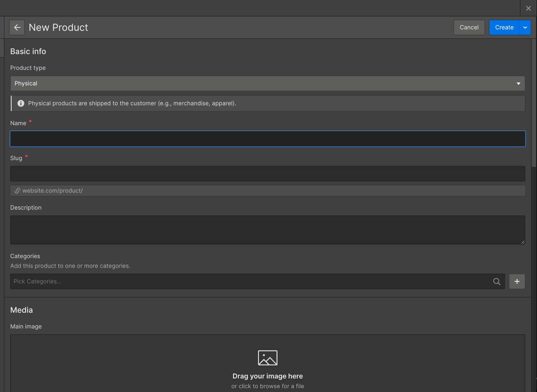The height and width of the screenshot is (392, 537).
Task: Click the link icon in the product URL bar
Action: tap(17, 190)
